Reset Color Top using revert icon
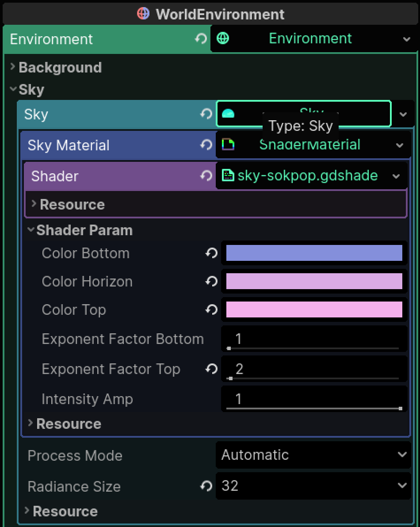This screenshot has height=527, width=420. tap(212, 309)
